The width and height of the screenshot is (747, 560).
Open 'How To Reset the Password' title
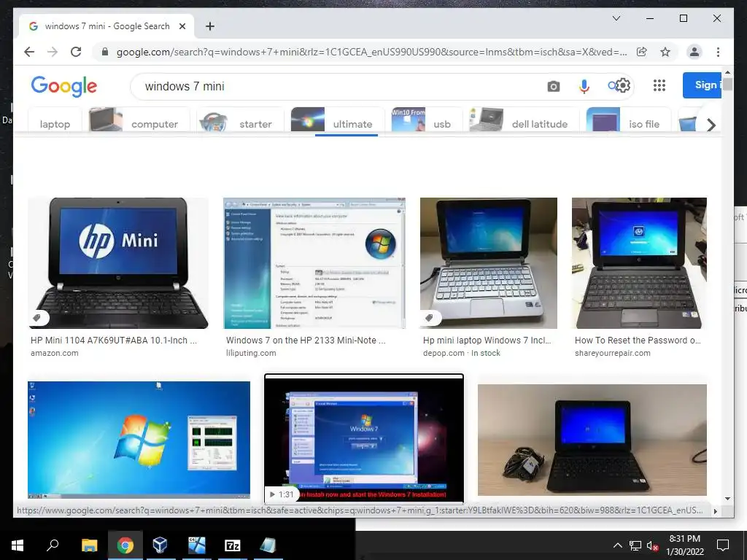point(638,341)
